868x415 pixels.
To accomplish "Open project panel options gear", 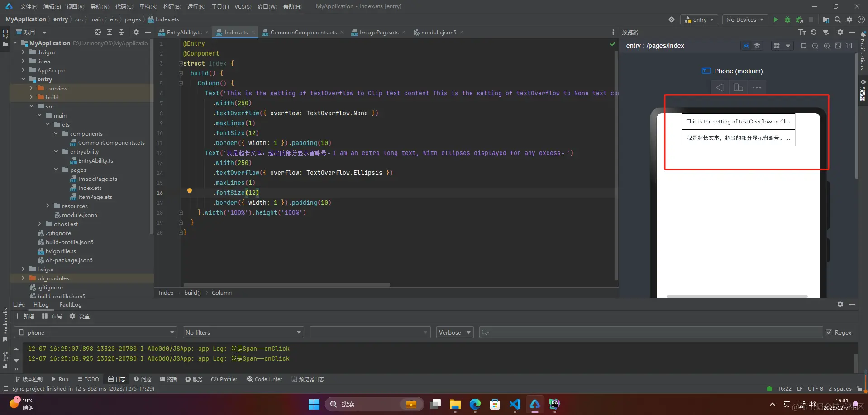I will pos(136,32).
